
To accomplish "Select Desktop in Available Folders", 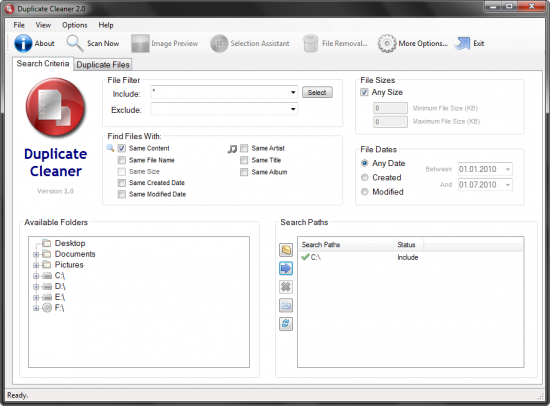I will pyautogui.click(x=70, y=243).
